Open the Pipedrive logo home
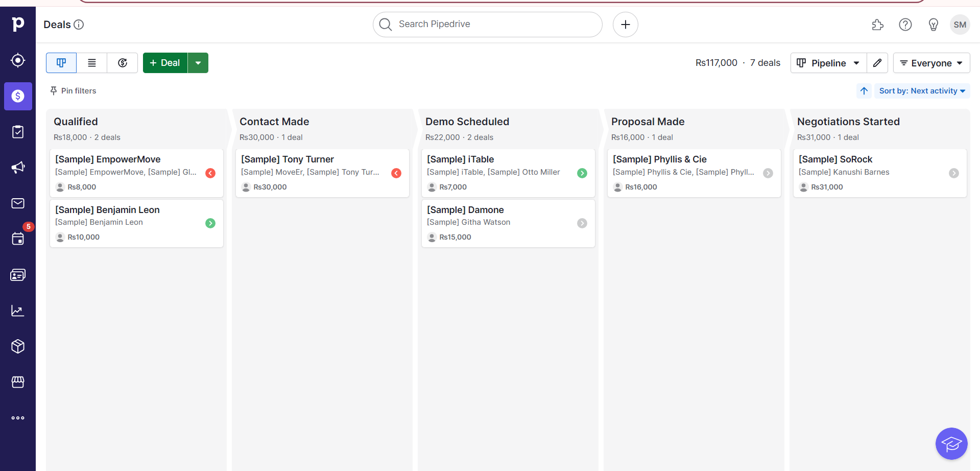The height and width of the screenshot is (471, 980). click(18, 24)
